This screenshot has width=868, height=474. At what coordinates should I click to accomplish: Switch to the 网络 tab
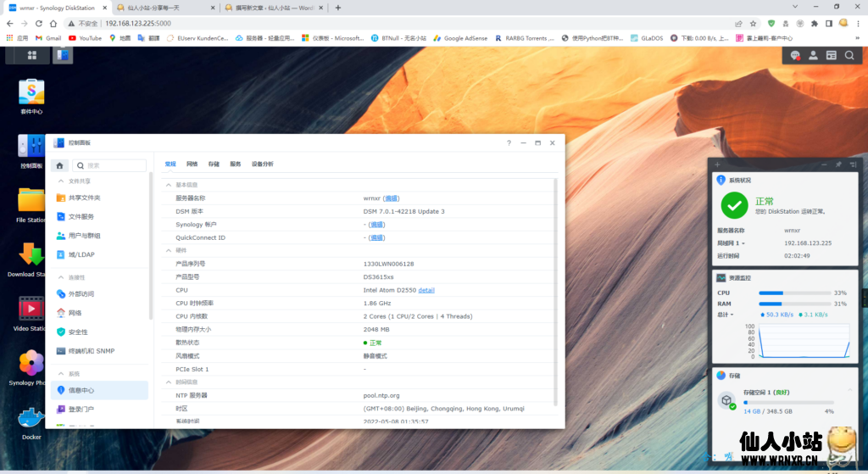pyautogui.click(x=192, y=164)
